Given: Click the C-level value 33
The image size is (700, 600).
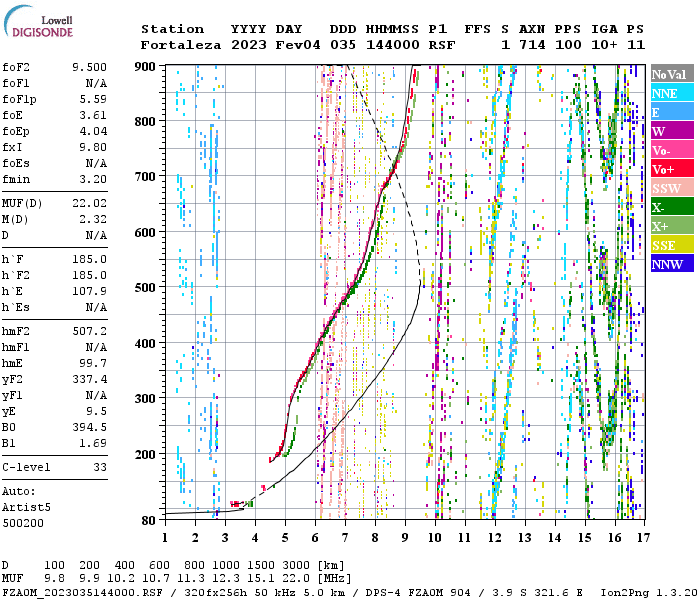Looking at the screenshot, I should pyautogui.click(x=100, y=467).
